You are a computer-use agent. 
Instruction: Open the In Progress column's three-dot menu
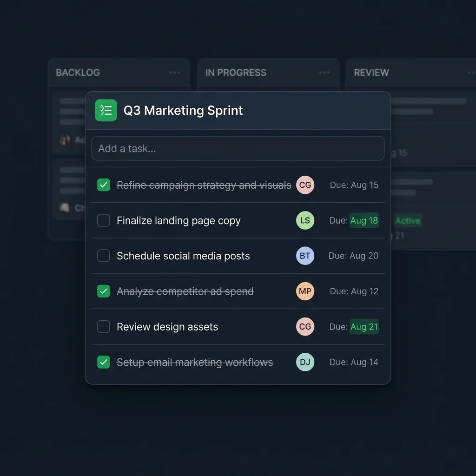click(x=324, y=73)
